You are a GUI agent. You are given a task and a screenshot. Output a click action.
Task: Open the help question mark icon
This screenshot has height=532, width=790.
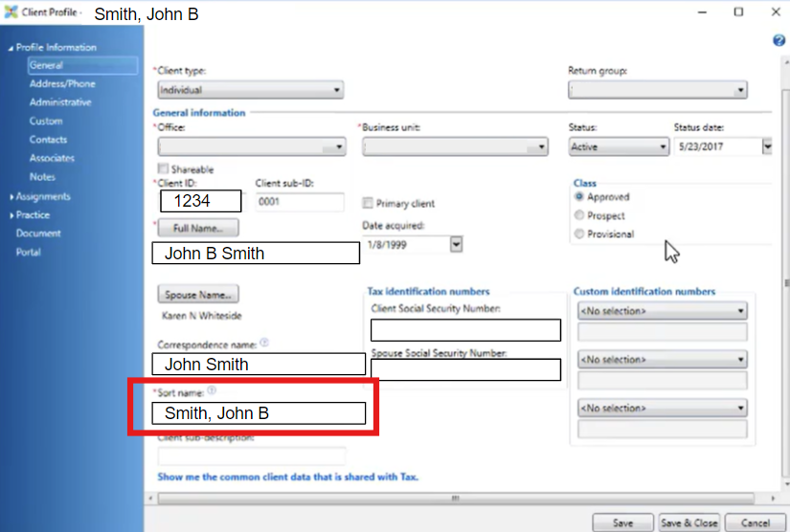click(x=779, y=40)
